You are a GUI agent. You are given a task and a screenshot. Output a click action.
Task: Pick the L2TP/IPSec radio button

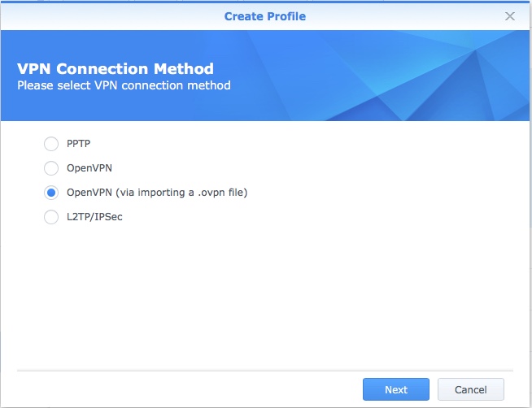click(x=51, y=217)
